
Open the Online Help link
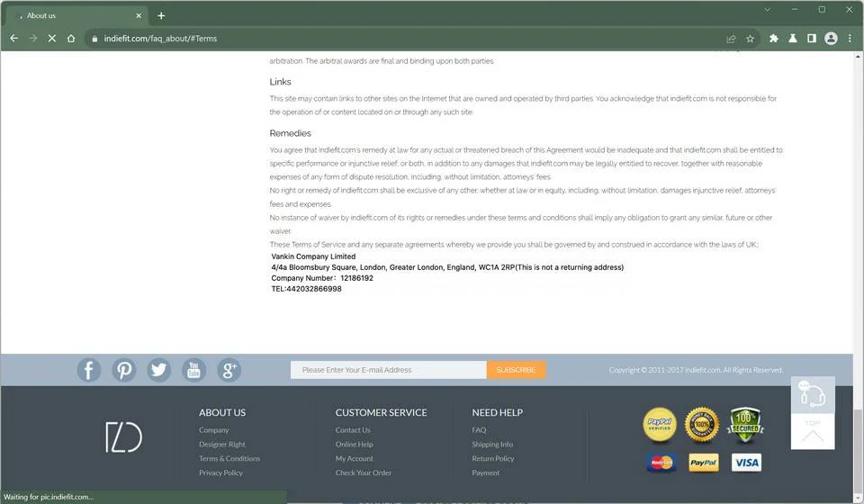coord(354,444)
